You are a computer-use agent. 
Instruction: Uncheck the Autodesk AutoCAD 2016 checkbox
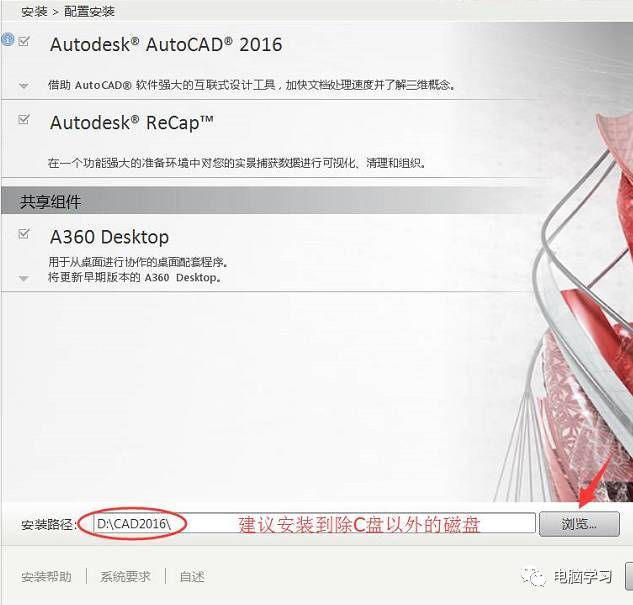pyautogui.click(x=24, y=41)
